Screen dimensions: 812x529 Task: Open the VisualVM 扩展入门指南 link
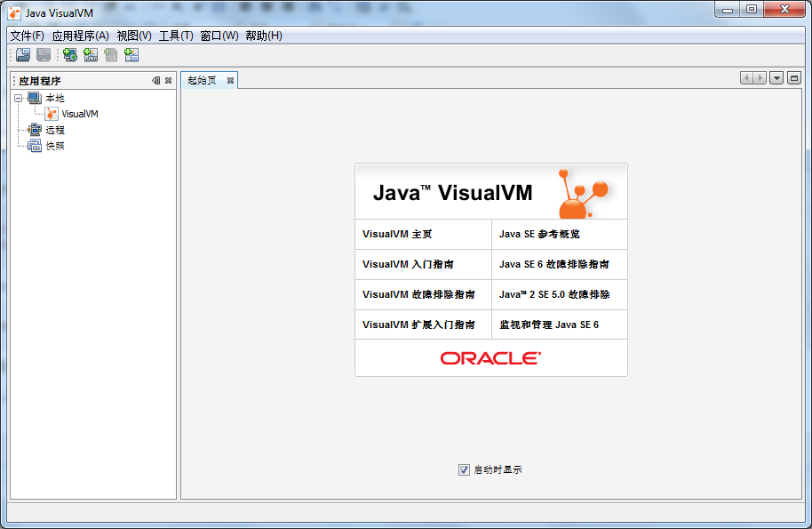point(418,325)
